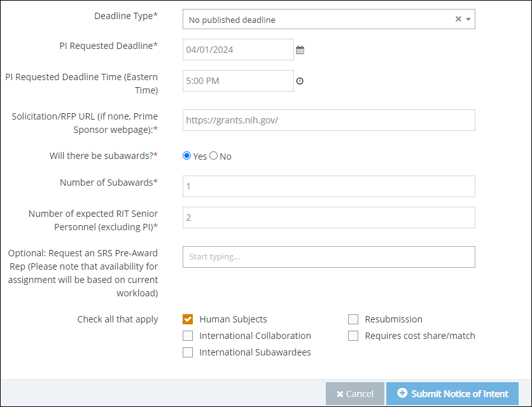Uncheck the Human Subjects checkbox
532x407 pixels.
click(188, 319)
